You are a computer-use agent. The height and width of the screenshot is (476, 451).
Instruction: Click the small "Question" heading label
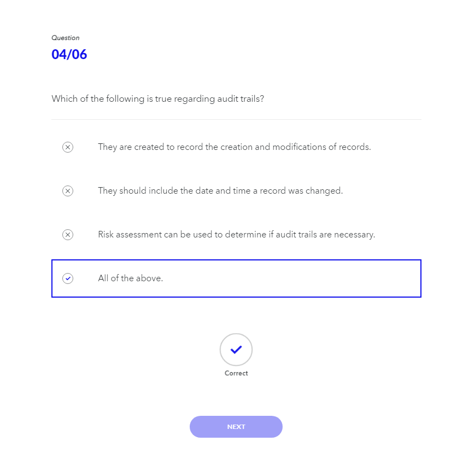click(66, 38)
